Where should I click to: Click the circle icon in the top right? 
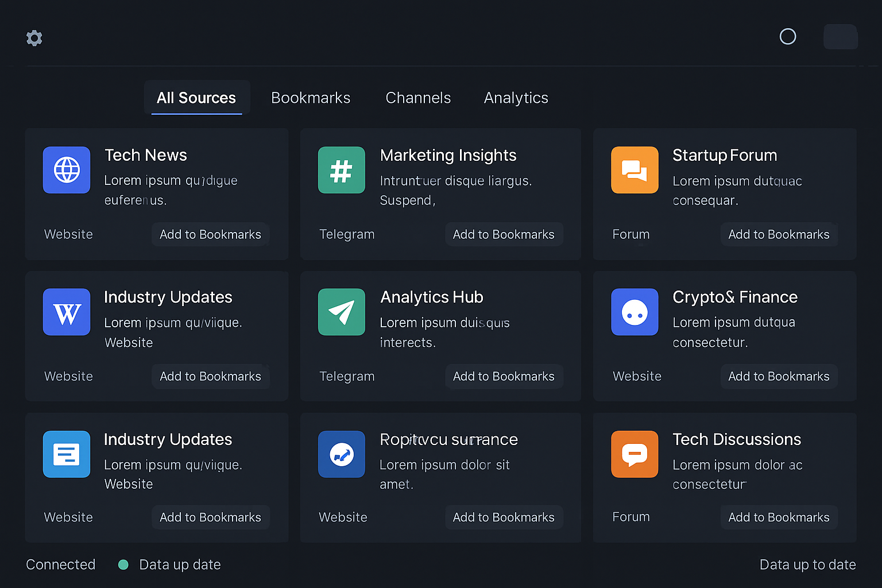[788, 37]
